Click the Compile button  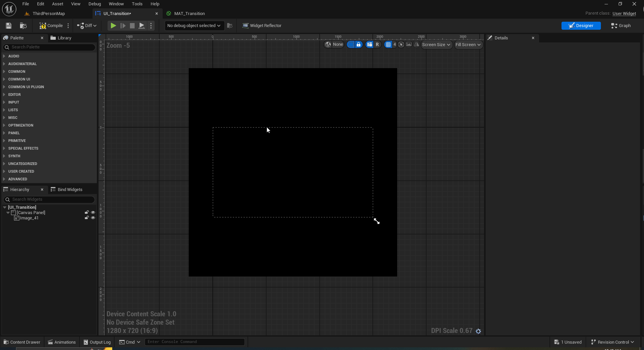[51, 26]
